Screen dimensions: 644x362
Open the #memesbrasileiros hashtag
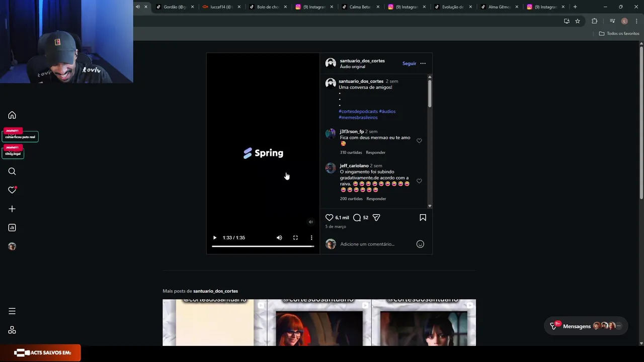(x=358, y=118)
